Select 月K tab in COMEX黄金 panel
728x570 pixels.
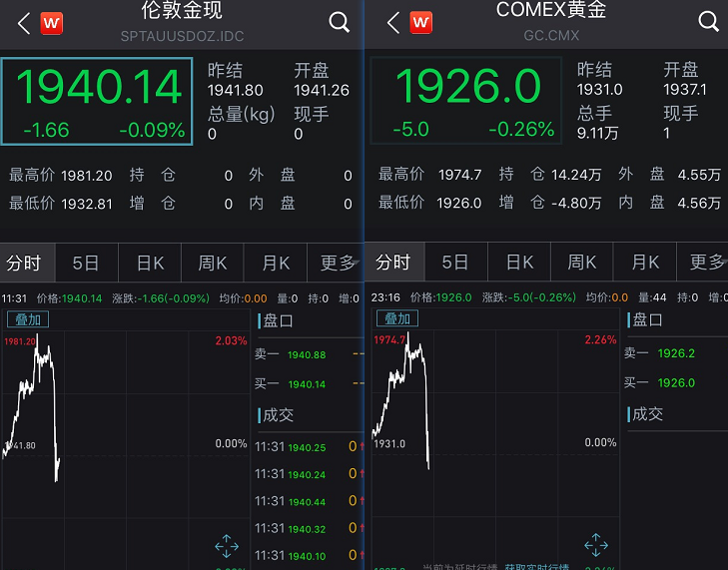pyautogui.click(x=645, y=262)
